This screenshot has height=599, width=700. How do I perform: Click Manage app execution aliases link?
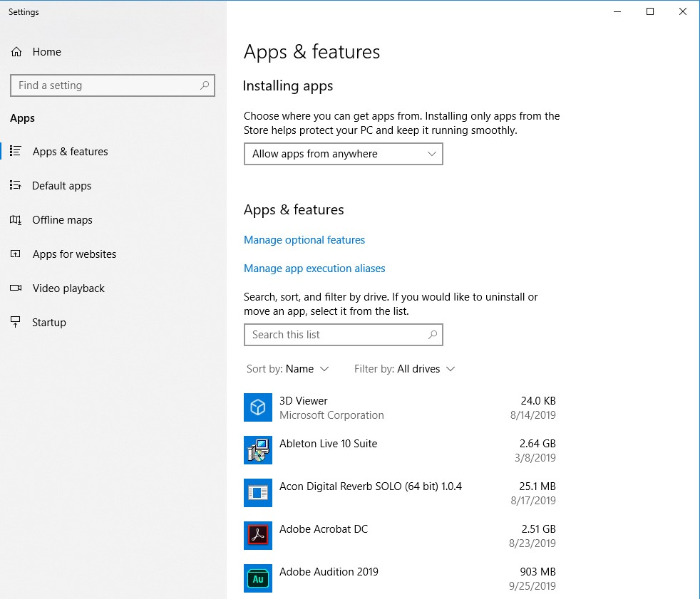point(314,269)
